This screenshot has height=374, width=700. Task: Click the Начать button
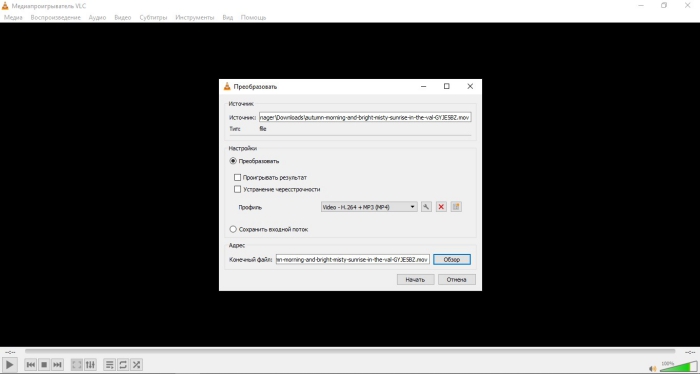415,279
